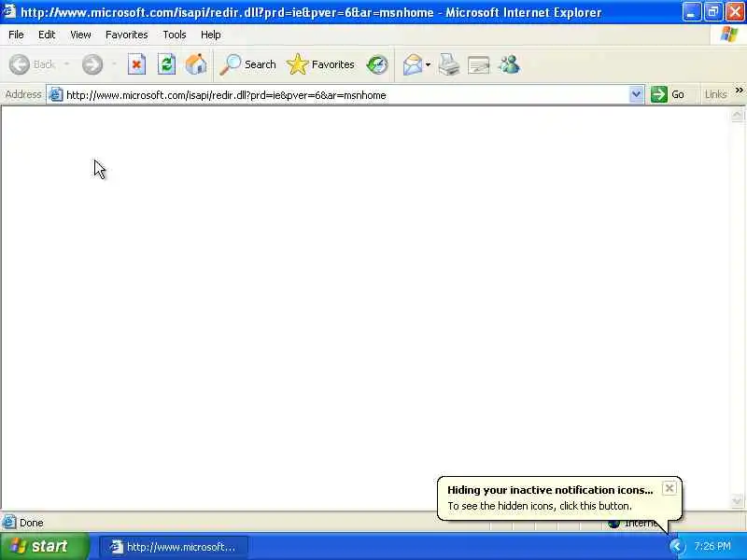747x560 pixels.
Task: Click the scrollbar up arrow
Action: pos(737,114)
